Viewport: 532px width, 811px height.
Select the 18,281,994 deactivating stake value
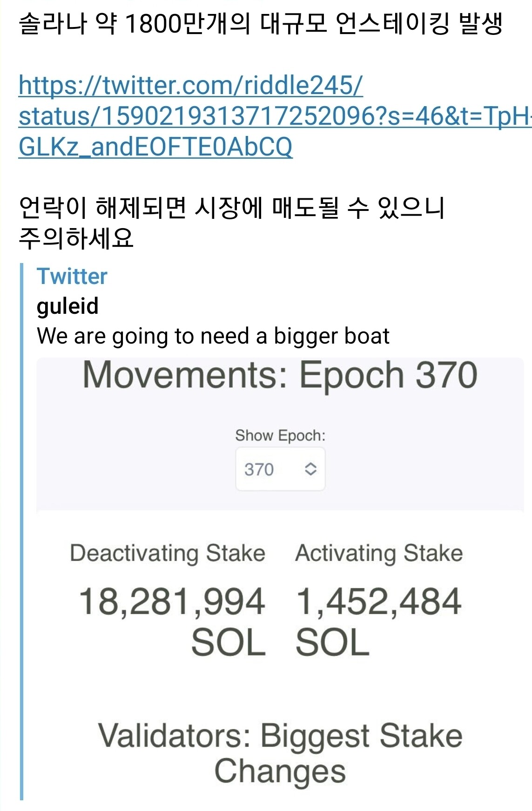[x=172, y=601]
